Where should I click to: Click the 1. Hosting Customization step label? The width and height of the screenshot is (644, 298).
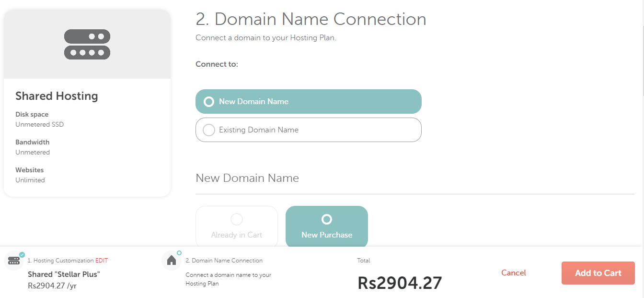pos(60,261)
